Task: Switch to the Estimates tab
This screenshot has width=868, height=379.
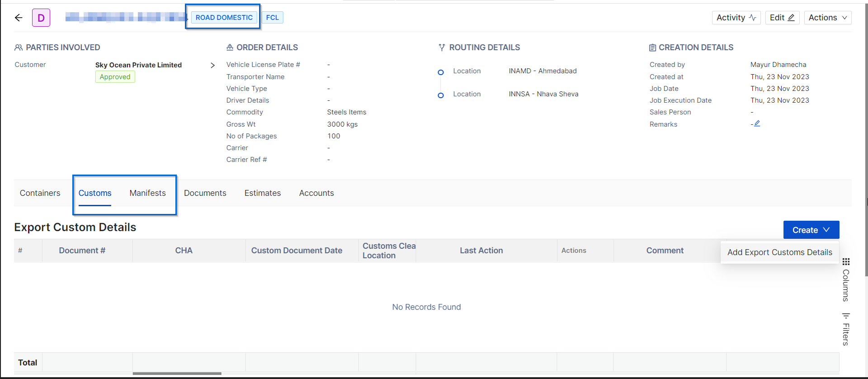Action: (x=263, y=193)
